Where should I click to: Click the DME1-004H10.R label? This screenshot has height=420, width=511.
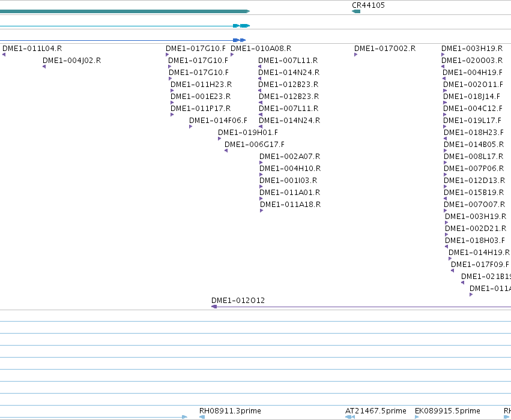pos(290,169)
